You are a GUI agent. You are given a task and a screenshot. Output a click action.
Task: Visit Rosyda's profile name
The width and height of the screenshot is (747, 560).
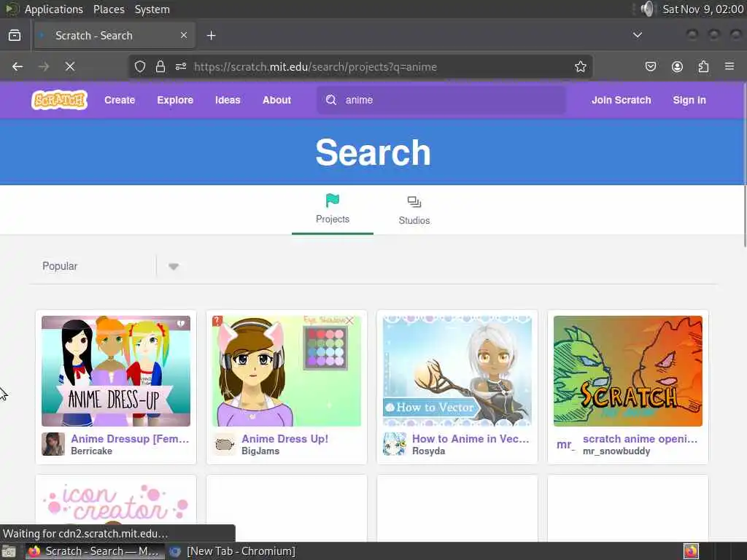428,451
